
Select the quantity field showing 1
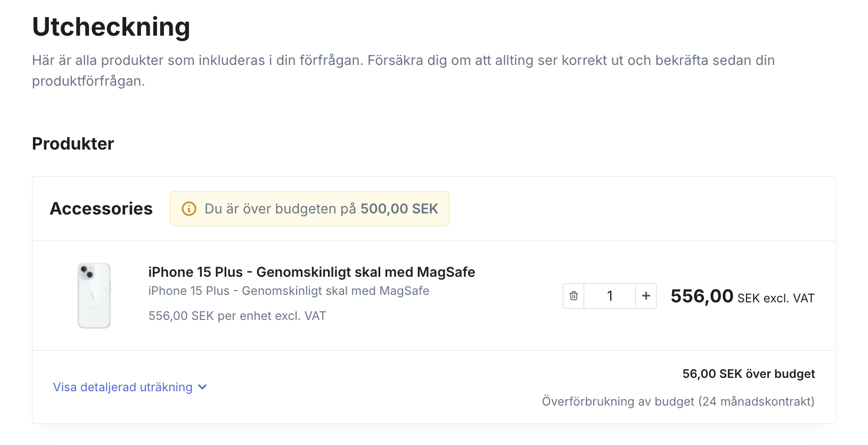tap(610, 296)
